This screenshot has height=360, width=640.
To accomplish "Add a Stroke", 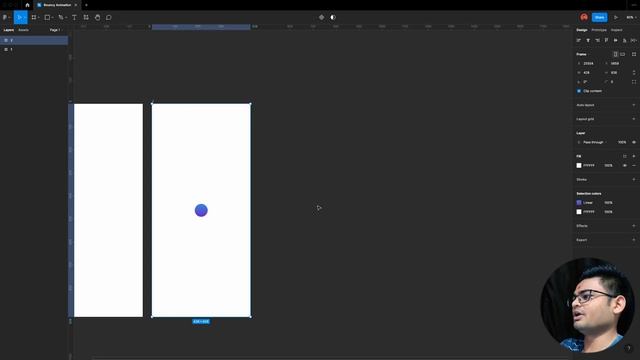I will click(634, 180).
